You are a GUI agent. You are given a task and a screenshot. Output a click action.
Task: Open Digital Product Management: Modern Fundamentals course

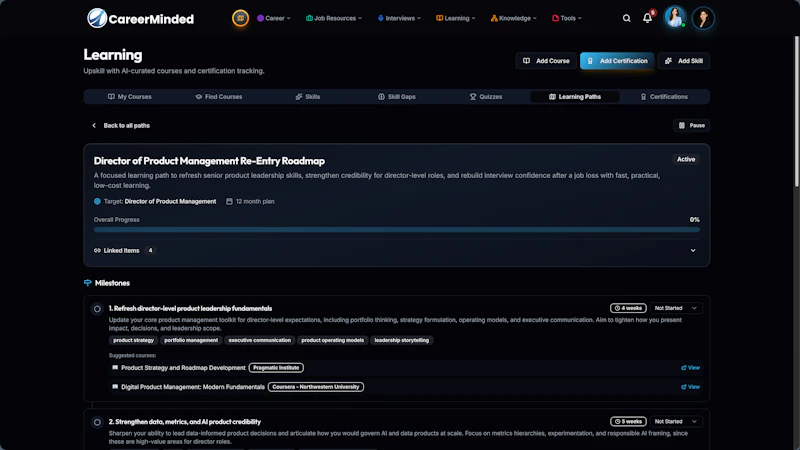(x=193, y=387)
